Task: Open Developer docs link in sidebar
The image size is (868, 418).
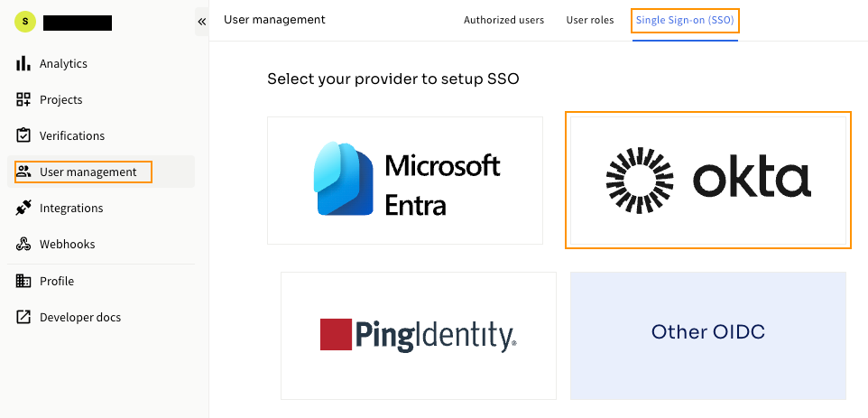Action: (80, 317)
